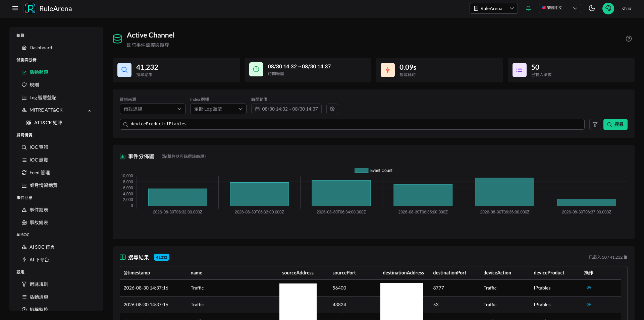Click the 事件分佈圖 chart icon
Image resolution: width=644 pixels, height=320 pixels.
tap(123, 156)
